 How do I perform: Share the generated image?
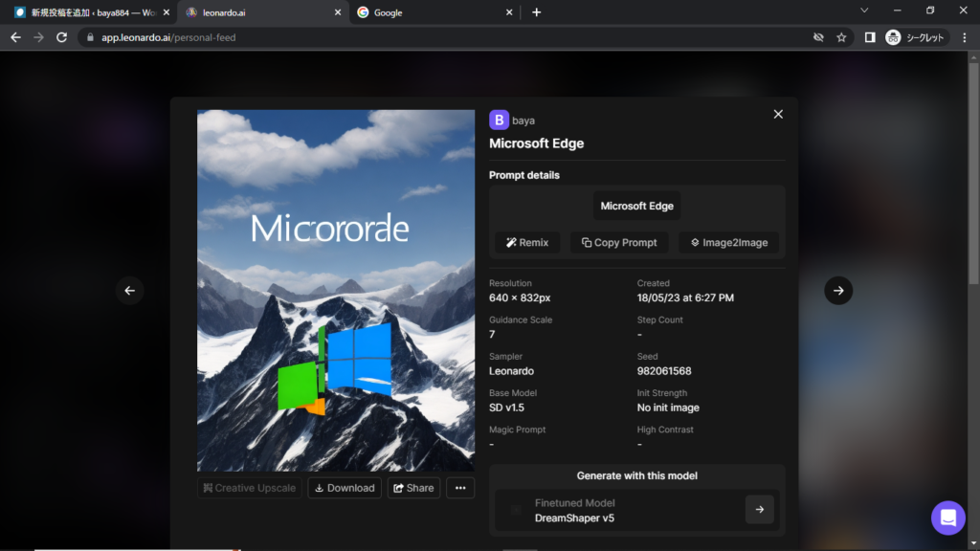coord(413,488)
